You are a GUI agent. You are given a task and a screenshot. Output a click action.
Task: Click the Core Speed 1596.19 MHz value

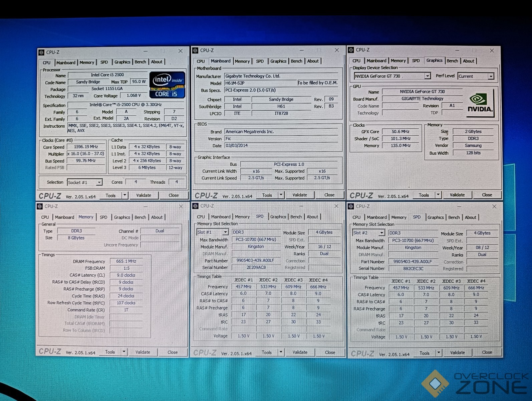pyautogui.click(x=86, y=147)
